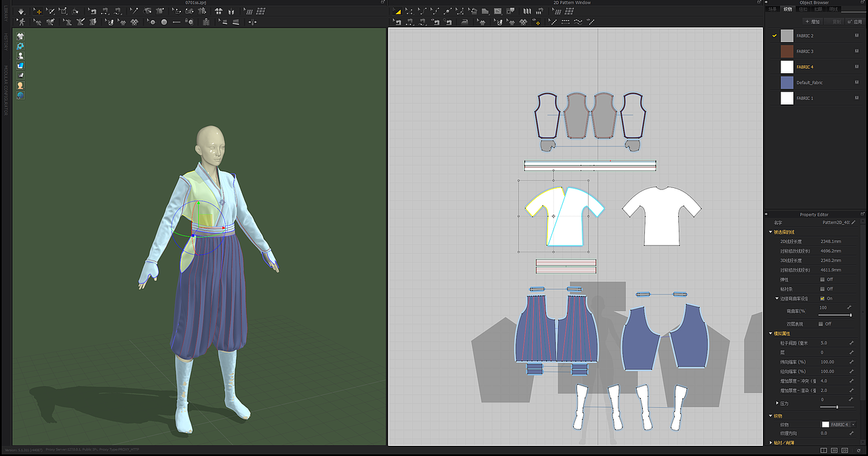Open the MODULAR CONFIGURATOR side tab
Image resolution: width=868 pixels, height=456 pixels.
coord(6,90)
